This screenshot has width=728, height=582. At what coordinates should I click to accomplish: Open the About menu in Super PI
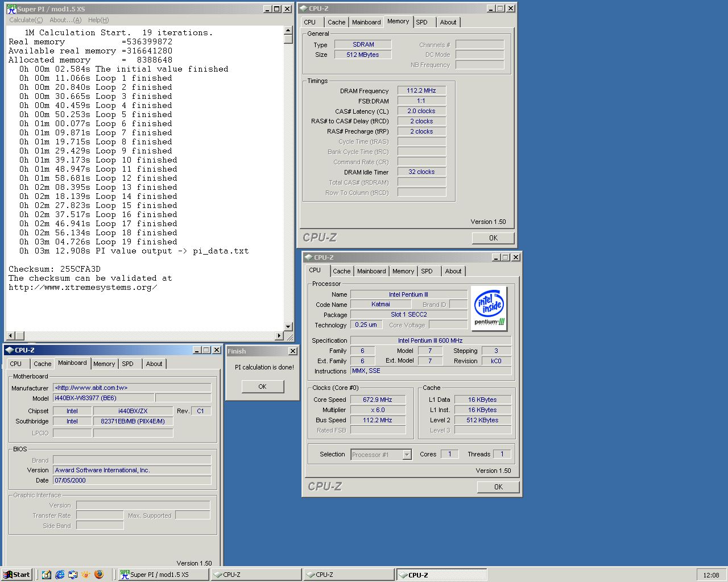pos(65,20)
